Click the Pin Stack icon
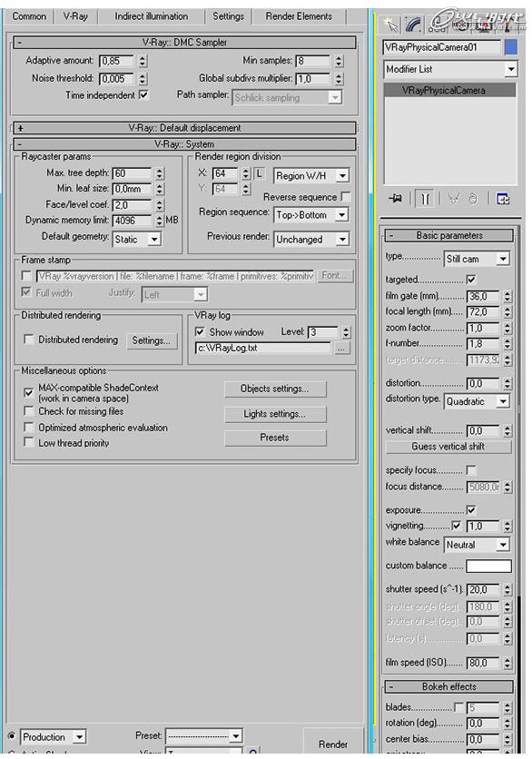 click(x=396, y=199)
